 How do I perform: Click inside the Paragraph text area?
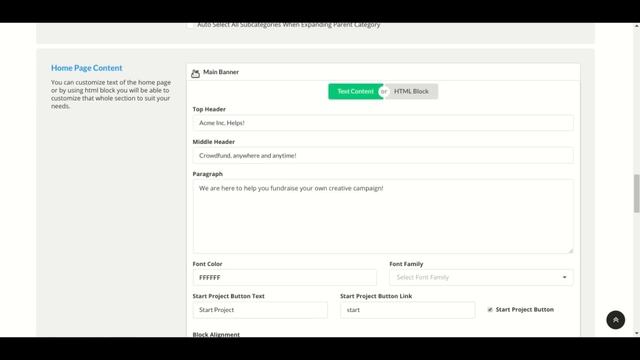click(x=383, y=216)
